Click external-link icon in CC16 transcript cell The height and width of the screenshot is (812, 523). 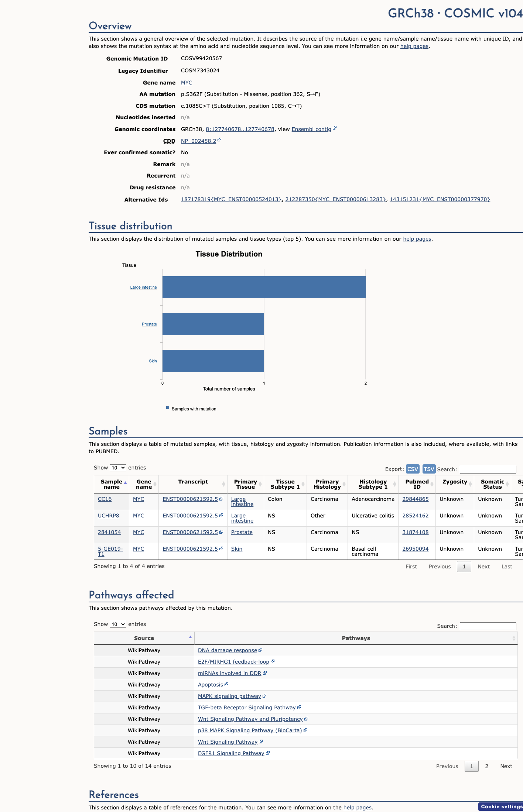(x=221, y=498)
